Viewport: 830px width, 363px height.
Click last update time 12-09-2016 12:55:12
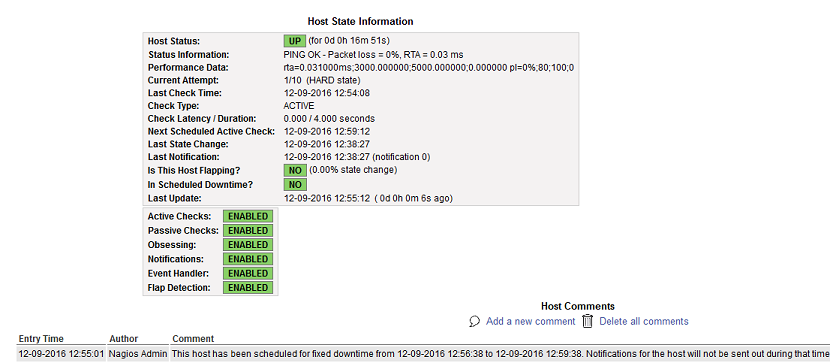[x=327, y=198]
